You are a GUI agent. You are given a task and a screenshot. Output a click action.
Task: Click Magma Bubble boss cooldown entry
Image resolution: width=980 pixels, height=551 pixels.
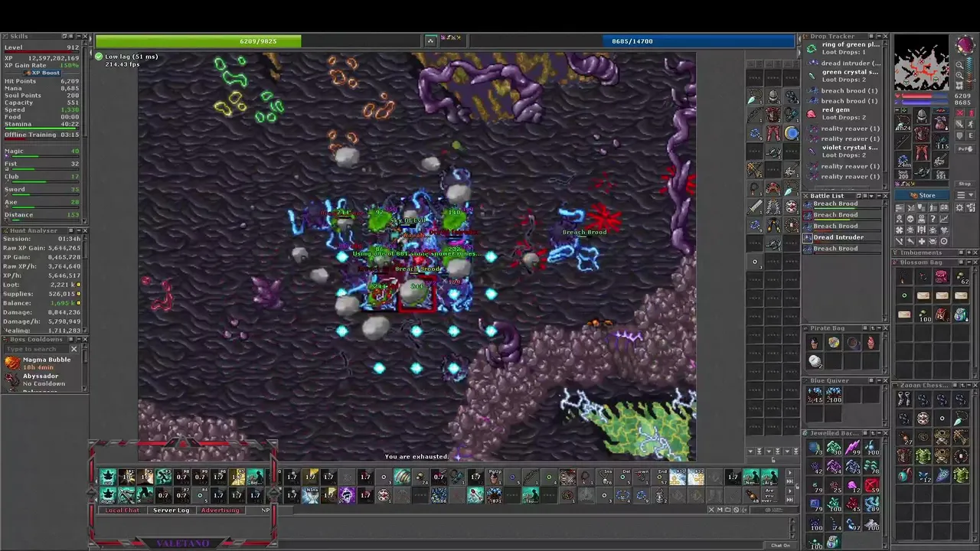point(42,363)
